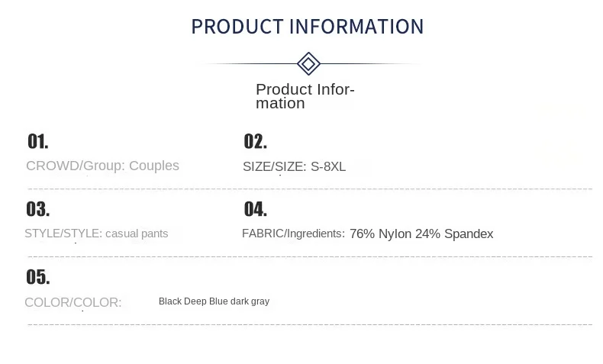603x364 pixels.
Task: Click the SIZE/SIZE label
Action: point(274,167)
